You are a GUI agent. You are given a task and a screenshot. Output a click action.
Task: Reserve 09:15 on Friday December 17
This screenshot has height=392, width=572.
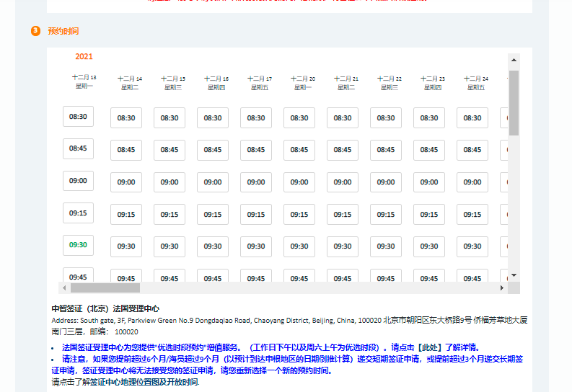pos(256,215)
